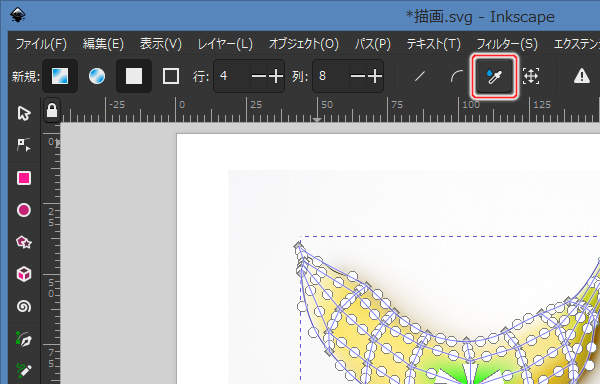Image resolution: width=600 pixels, height=384 pixels.
Task: Click the horizontal ruler at 50 mark
Action: pyautogui.click(x=326, y=105)
